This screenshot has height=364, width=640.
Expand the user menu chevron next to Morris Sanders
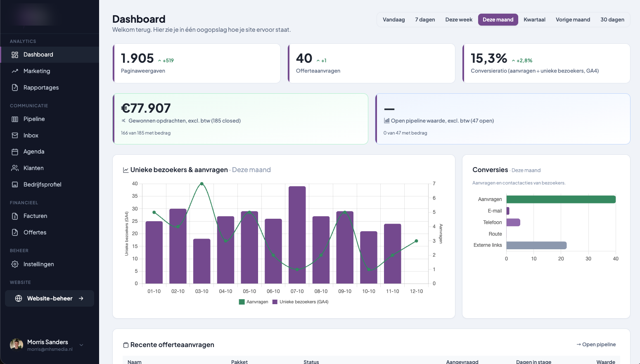tap(81, 345)
